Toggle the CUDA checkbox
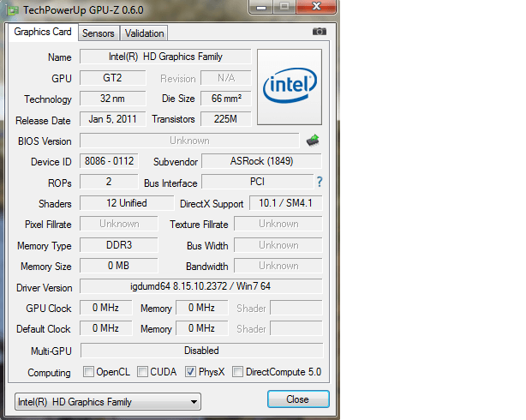Screen dimensions: 526x420 pos(142,372)
